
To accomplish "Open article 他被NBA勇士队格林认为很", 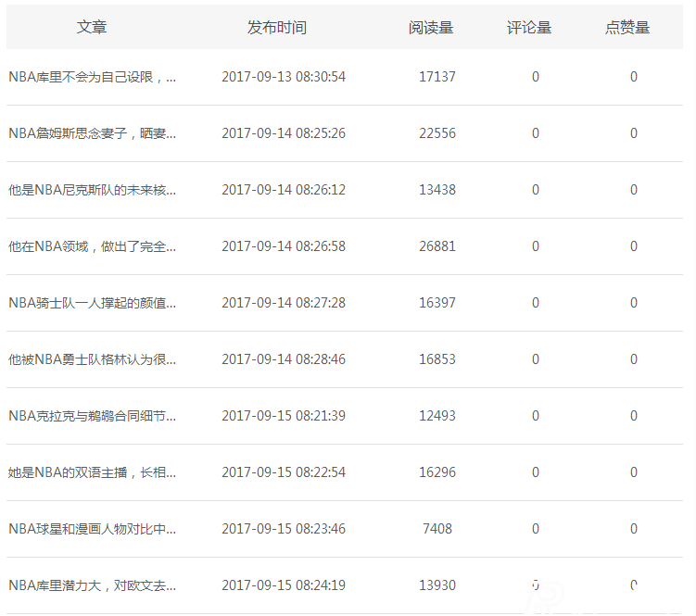I will pyautogui.click(x=92, y=359).
